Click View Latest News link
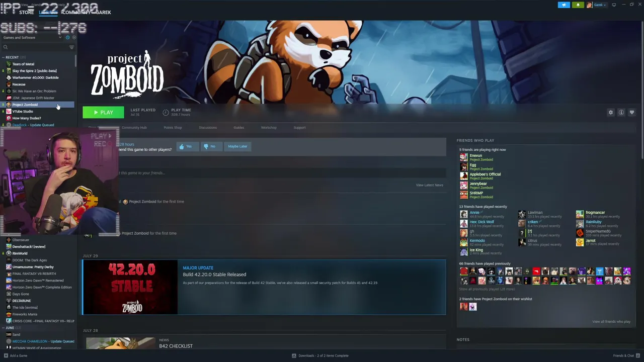The width and height of the screenshot is (644, 362). click(x=429, y=185)
